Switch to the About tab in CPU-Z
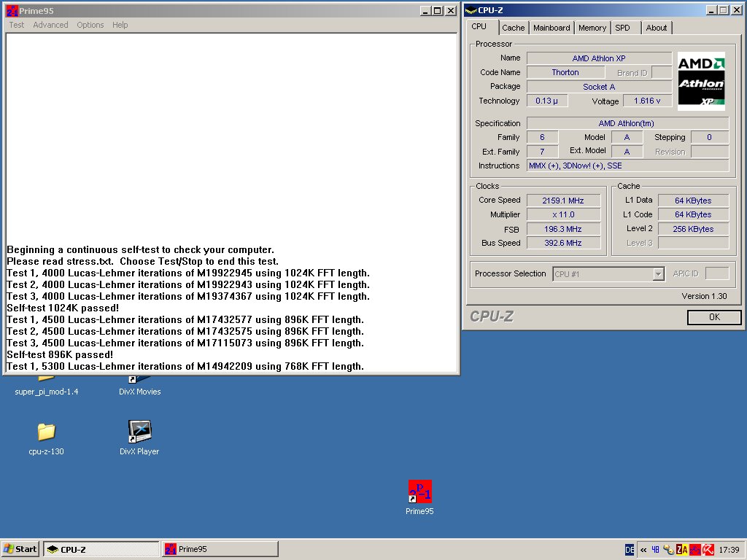Image resolution: width=747 pixels, height=560 pixels. click(656, 28)
